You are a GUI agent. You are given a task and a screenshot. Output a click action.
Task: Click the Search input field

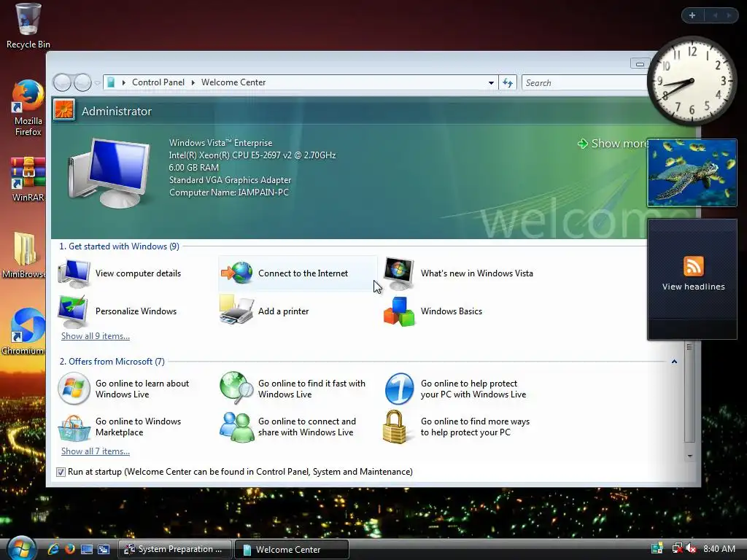coord(585,83)
